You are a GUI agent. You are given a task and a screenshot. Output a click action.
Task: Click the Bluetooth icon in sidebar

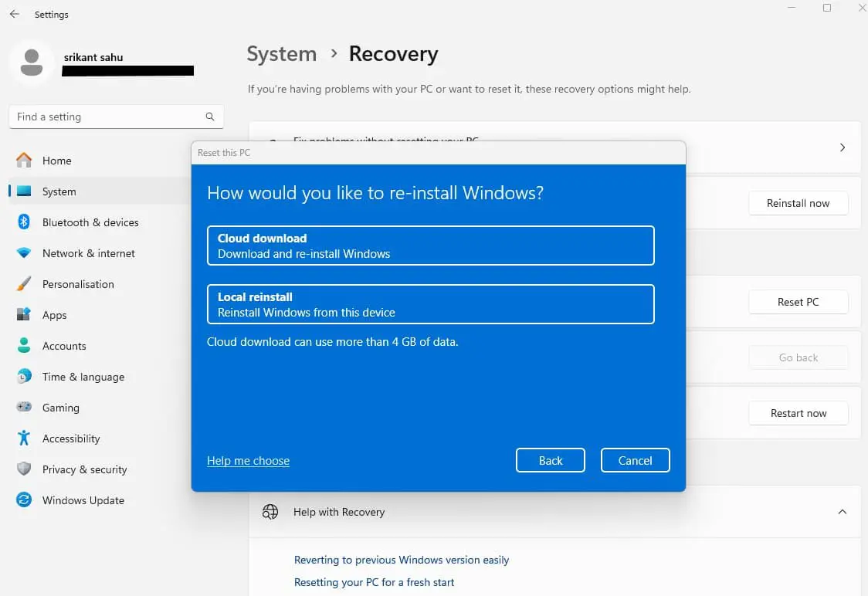24,222
